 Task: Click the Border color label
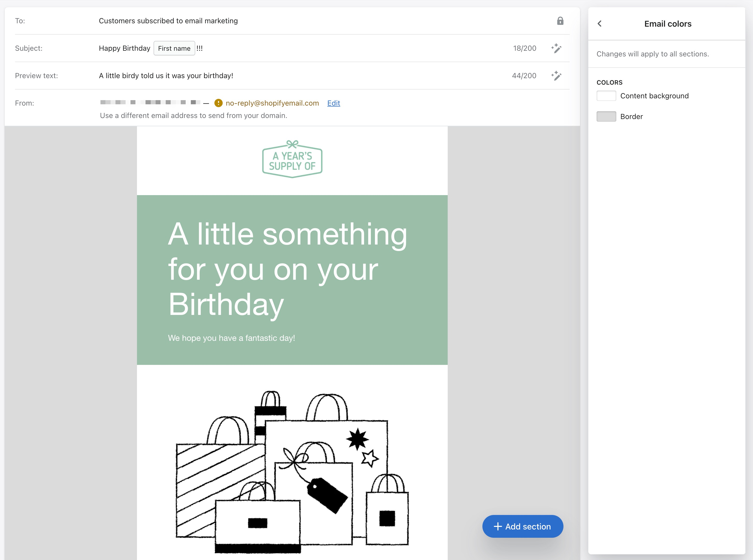click(631, 117)
